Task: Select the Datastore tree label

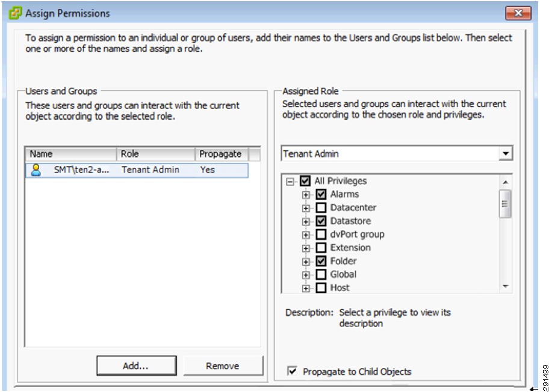Action: 350,221
